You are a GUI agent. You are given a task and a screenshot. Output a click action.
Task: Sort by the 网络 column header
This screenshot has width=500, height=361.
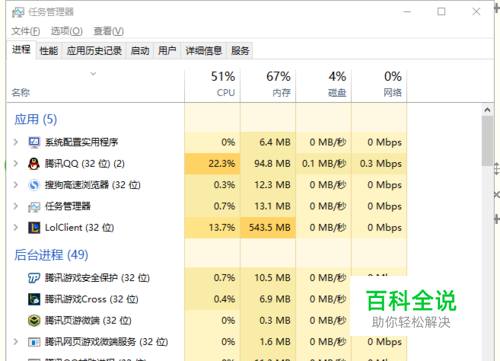click(x=379, y=85)
